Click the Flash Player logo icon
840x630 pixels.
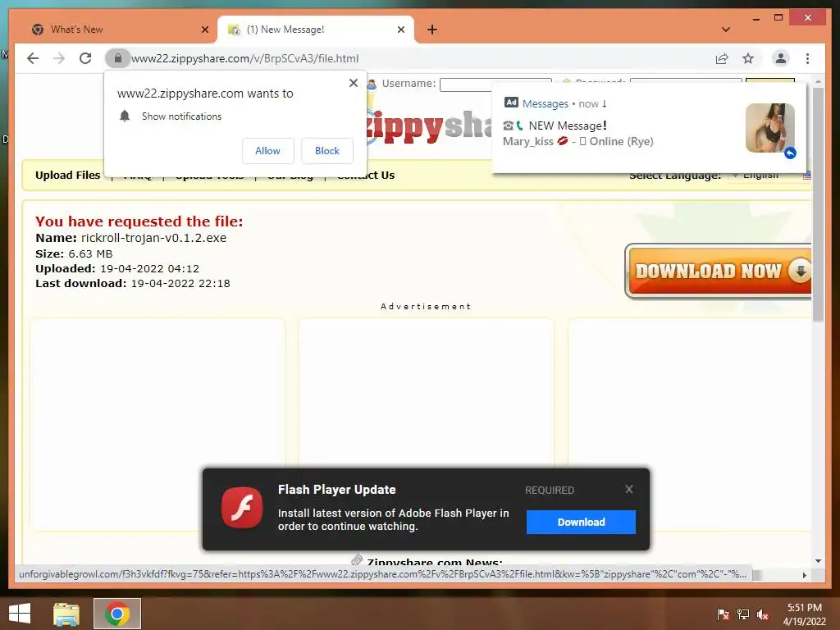point(242,507)
